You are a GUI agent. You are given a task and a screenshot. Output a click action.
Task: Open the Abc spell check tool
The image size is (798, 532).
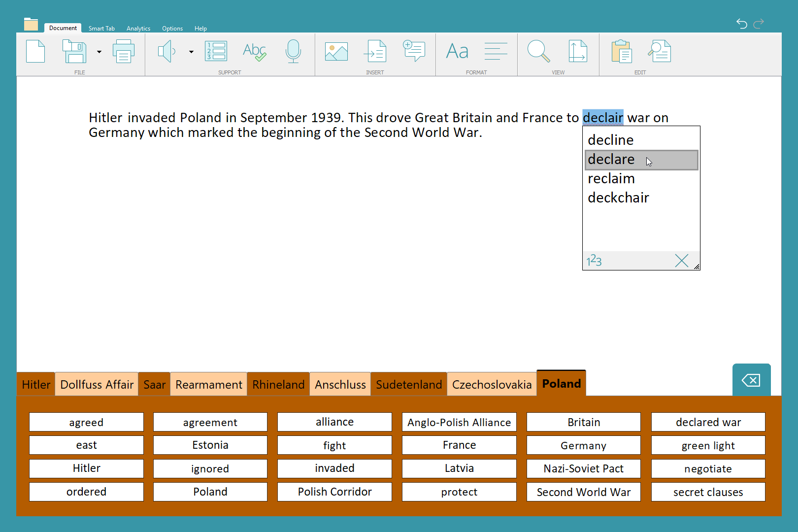[x=254, y=51]
